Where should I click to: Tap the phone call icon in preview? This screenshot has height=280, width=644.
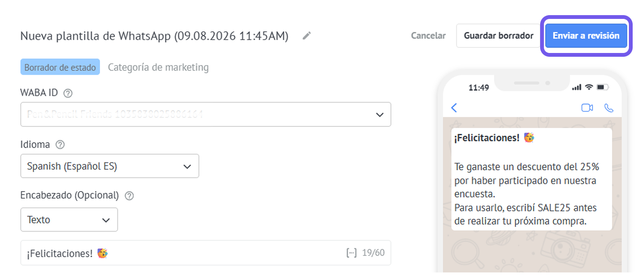click(x=609, y=108)
